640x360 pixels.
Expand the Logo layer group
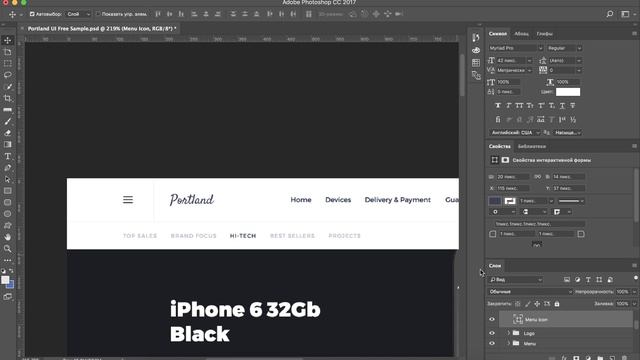[509, 333]
